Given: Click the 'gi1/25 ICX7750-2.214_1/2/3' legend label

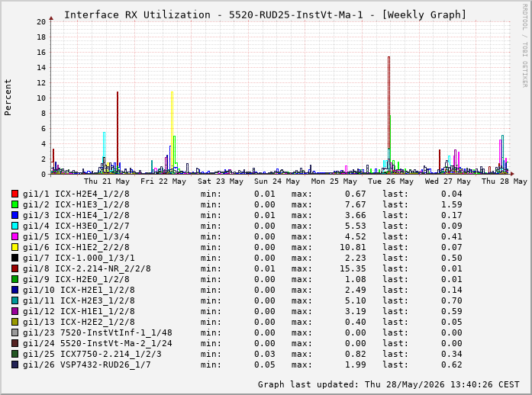Looking at the screenshot, I should [92, 354].
